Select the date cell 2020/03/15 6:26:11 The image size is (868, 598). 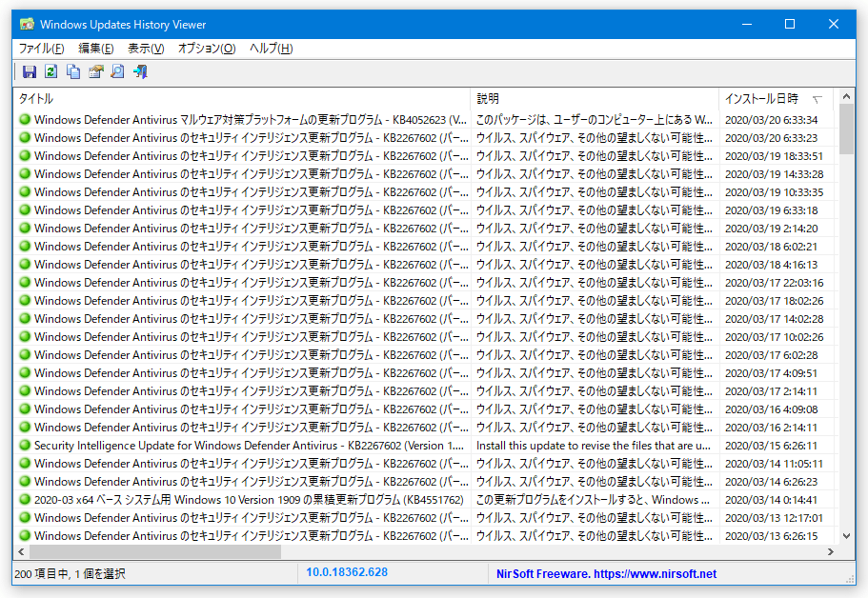click(x=771, y=446)
